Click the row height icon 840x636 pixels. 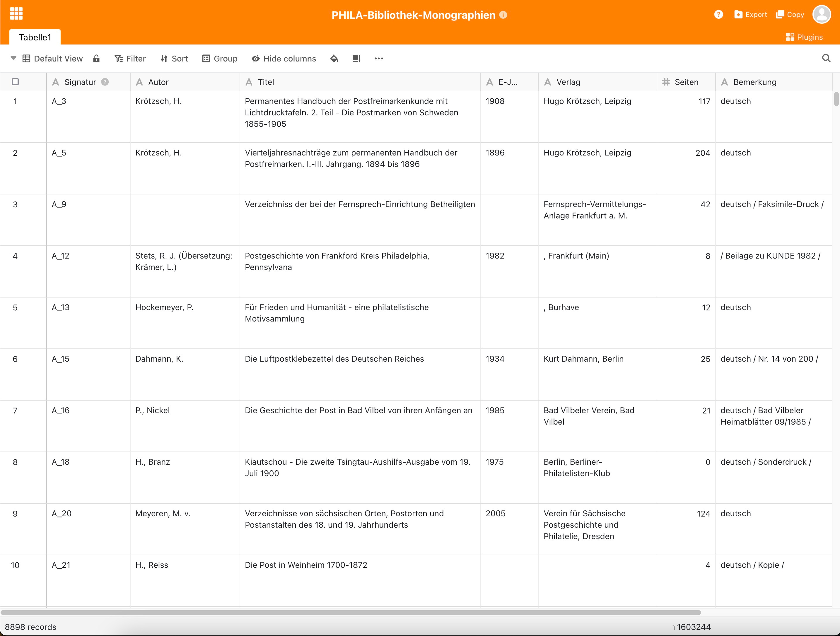(356, 59)
